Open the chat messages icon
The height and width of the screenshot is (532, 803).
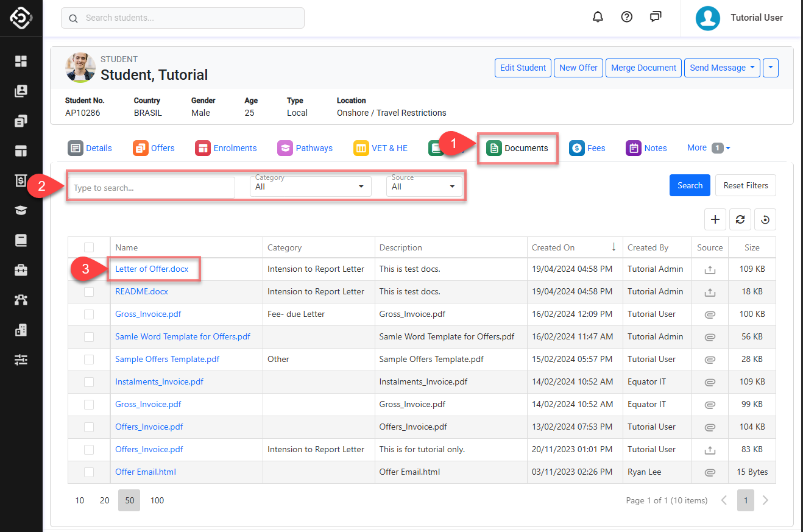pyautogui.click(x=656, y=17)
